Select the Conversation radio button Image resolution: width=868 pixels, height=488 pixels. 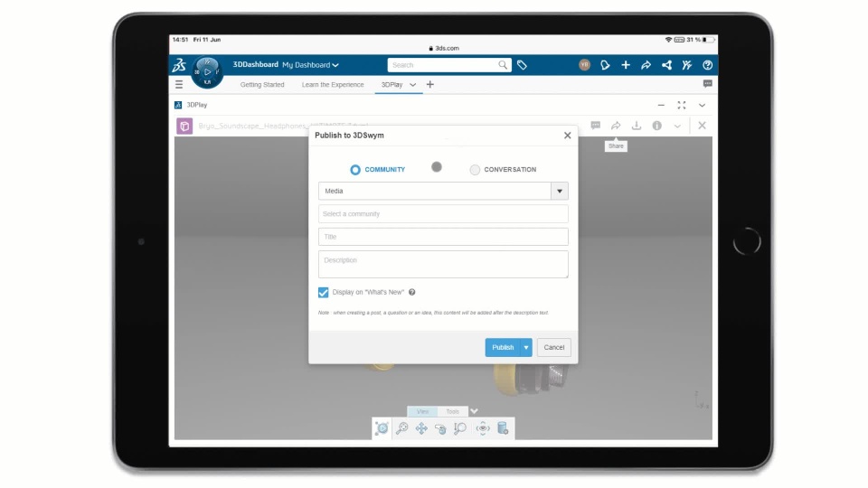[x=475, y=170]
